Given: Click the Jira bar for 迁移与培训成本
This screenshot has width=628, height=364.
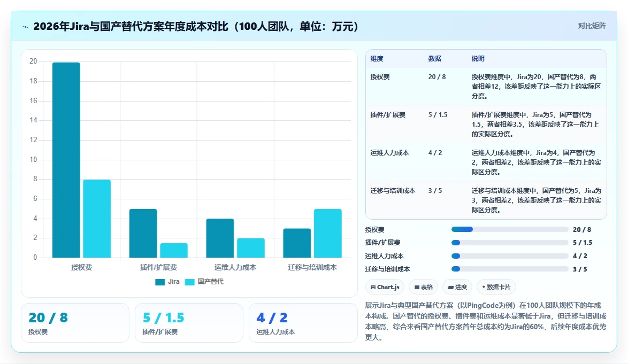Looking at the screenshot, I should pyautogui.click(x=297, y=243).
